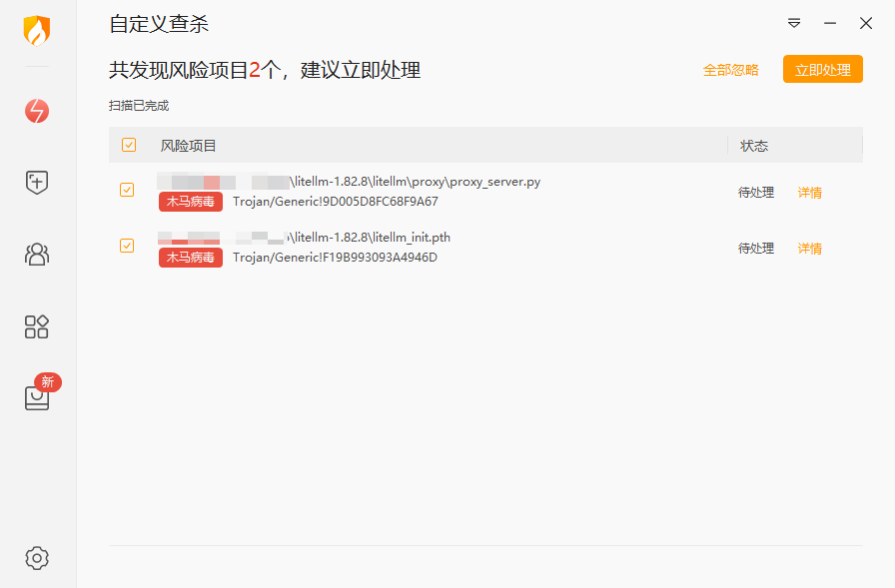Open 详情 for litellm_init.pth
Screen dimensions: 895x588
pyautogui.click(x=809, y=249)
